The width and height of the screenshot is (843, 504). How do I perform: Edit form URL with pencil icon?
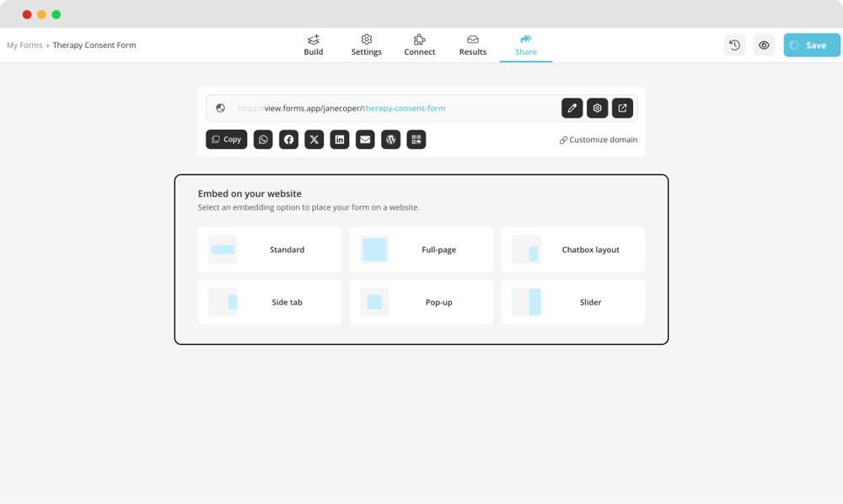tap(572, 108)
